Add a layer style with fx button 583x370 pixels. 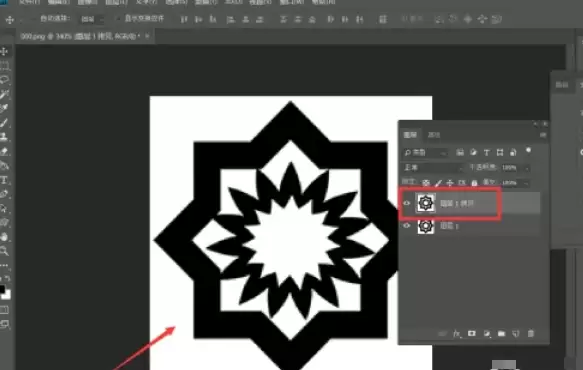[457, 334]
